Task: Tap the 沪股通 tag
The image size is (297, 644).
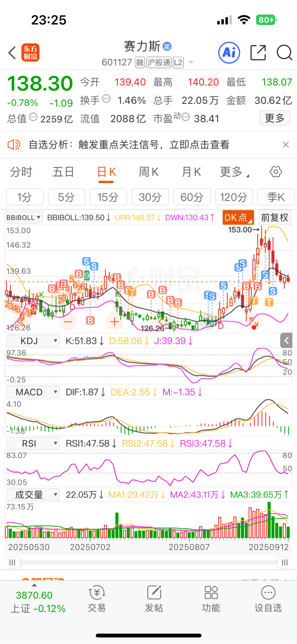Action: tap(159, 62)
